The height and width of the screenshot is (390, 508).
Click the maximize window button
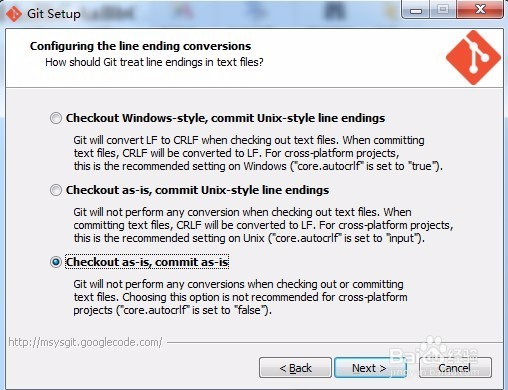(443, 10)
